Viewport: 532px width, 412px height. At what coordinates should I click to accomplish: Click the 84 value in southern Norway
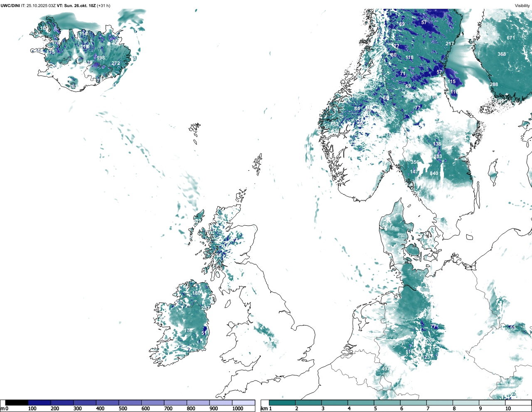coord(357,109)
